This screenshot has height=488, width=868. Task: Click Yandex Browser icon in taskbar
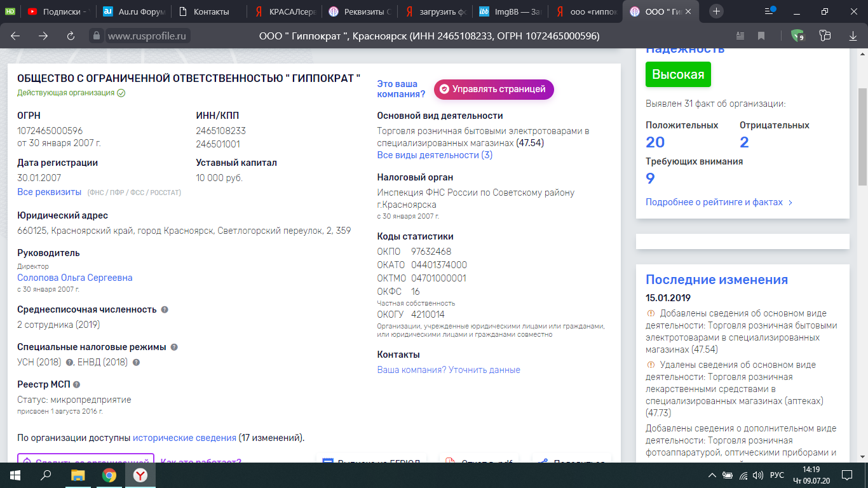[140, 475]
